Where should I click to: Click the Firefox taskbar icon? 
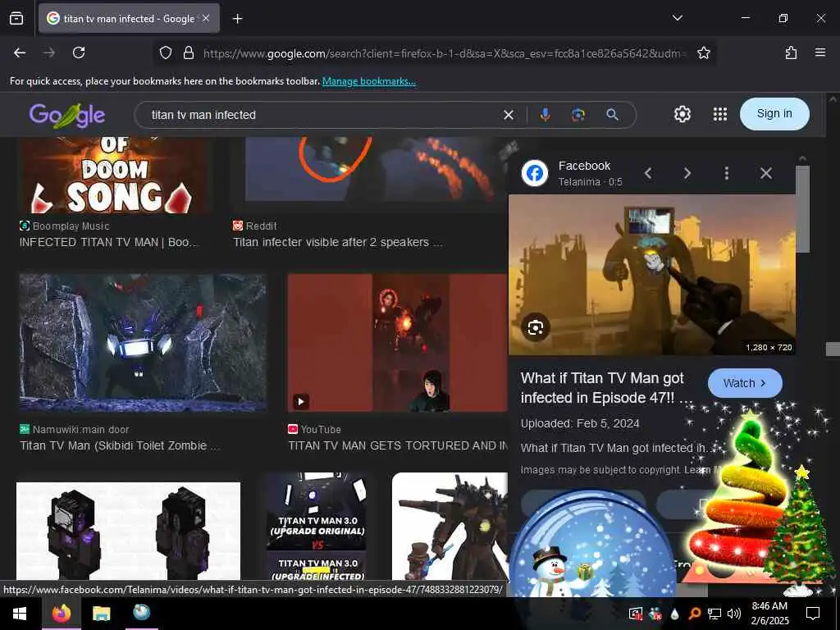[x=62, y=613]
